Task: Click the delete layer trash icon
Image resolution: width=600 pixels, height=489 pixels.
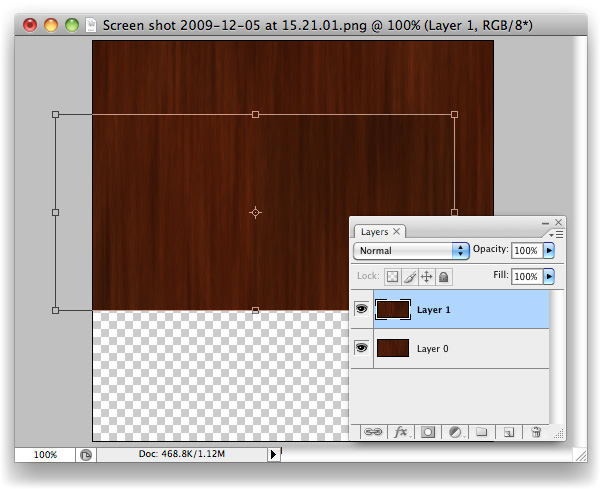Action: coord(536,432)
